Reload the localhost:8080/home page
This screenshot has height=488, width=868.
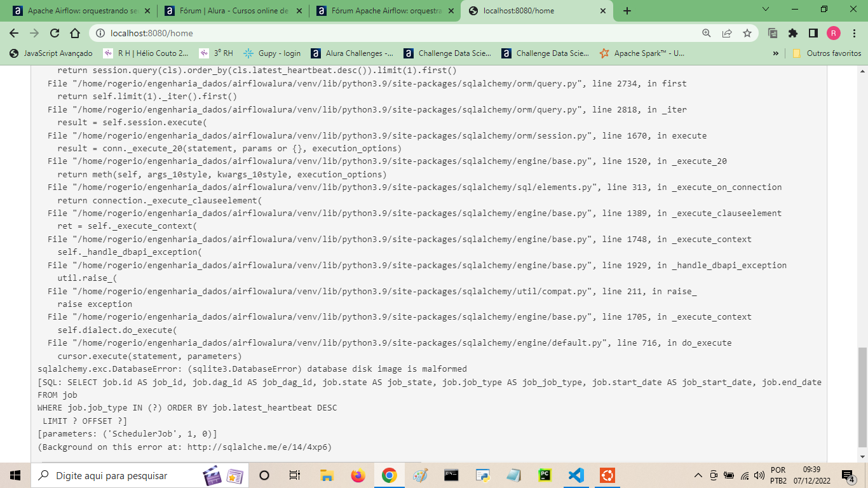[x=55, y=33]
